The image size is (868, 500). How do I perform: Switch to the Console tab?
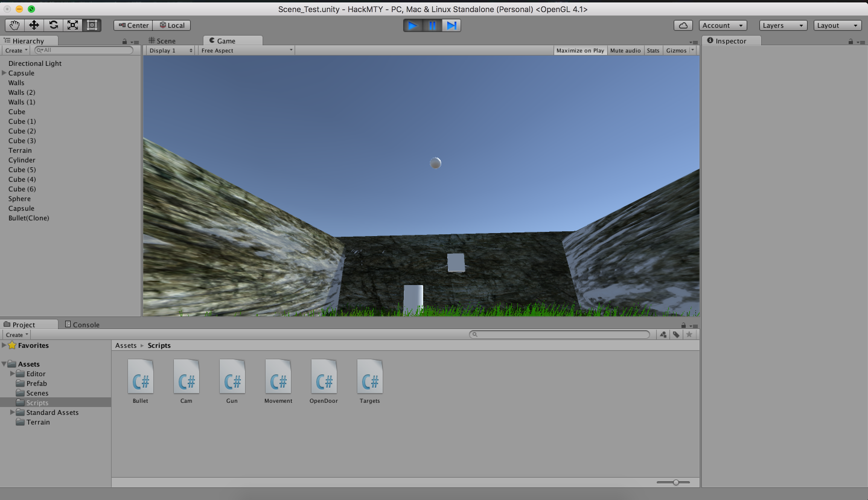click(82, 325)
